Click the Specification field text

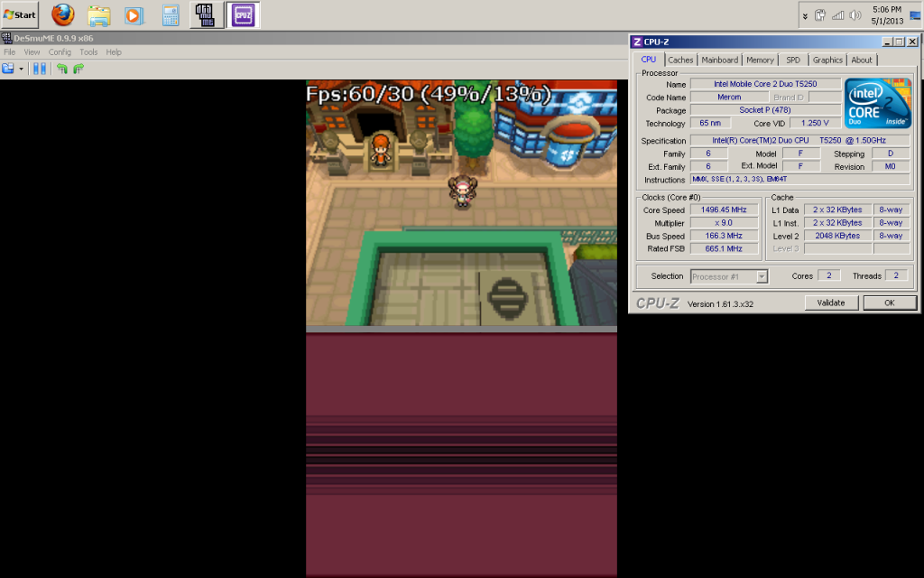[799, 140]
